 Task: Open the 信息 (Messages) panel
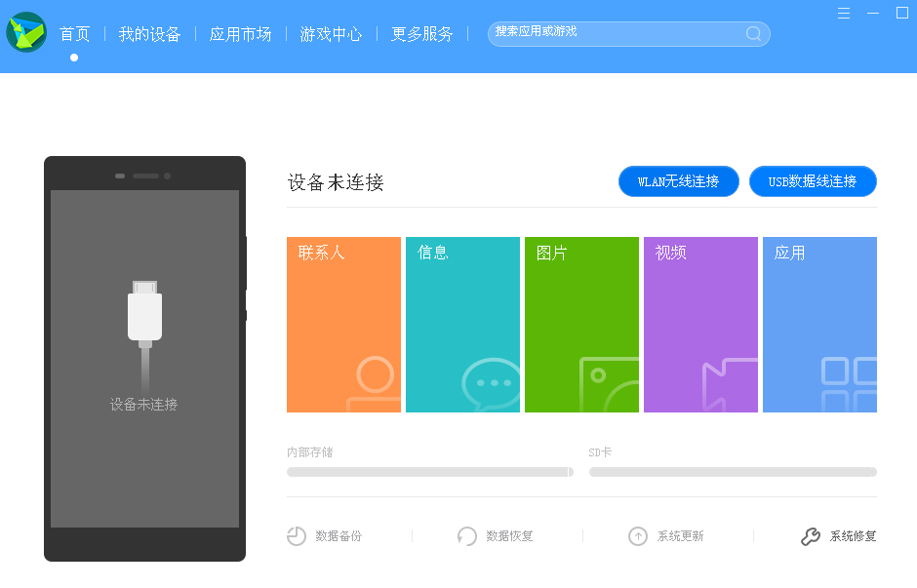[462, 324]
